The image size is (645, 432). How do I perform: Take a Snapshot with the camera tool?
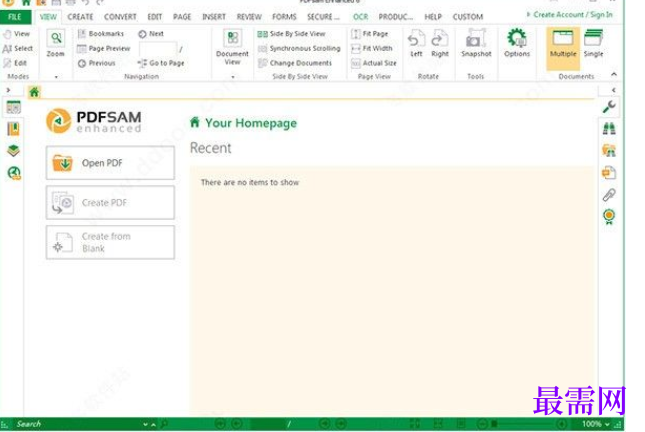476,43
